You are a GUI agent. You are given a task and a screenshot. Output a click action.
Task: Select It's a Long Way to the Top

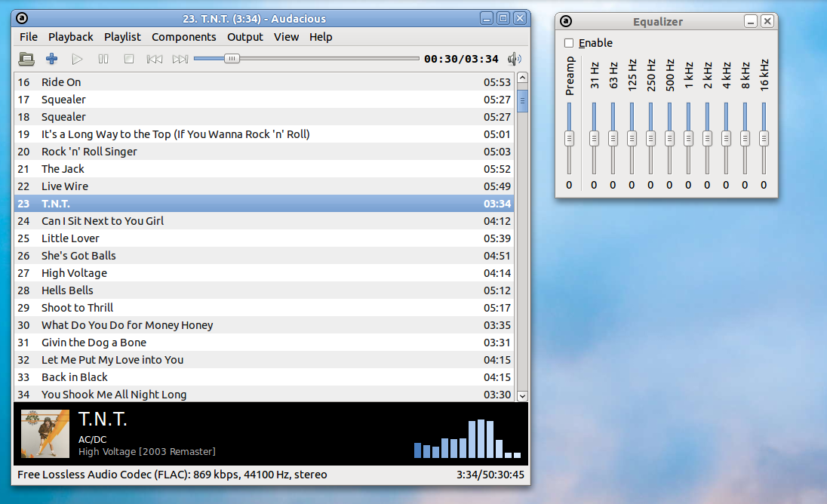263,134
